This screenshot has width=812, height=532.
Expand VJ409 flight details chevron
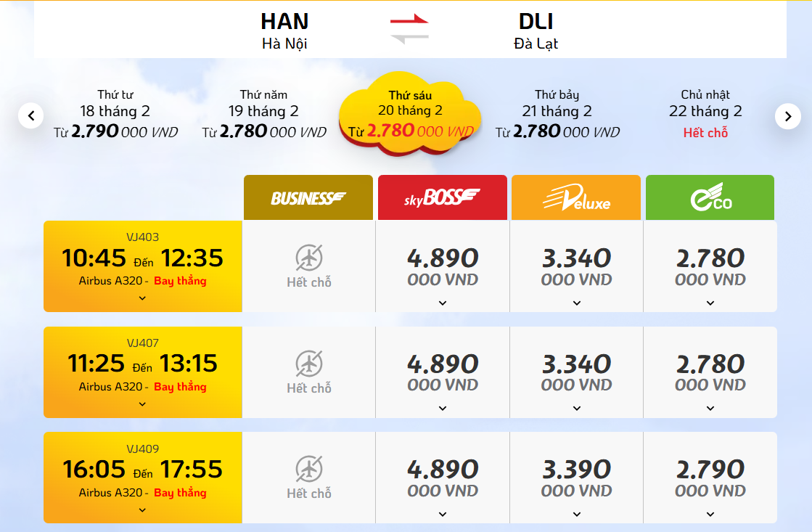click(142, 510)
